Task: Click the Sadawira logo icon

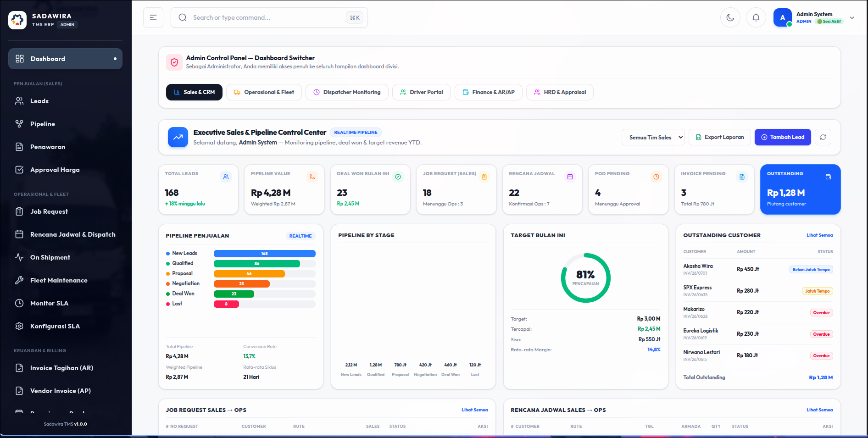Action: (17, 20)
